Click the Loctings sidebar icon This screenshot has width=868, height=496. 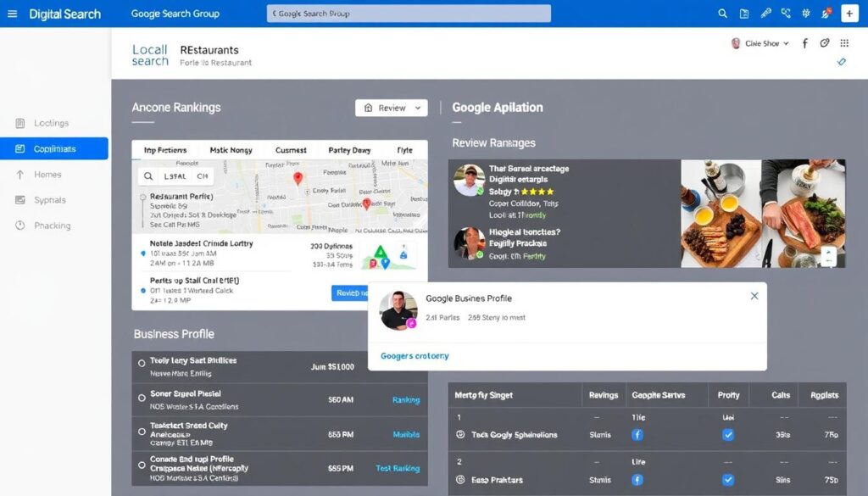click(20, 123)
